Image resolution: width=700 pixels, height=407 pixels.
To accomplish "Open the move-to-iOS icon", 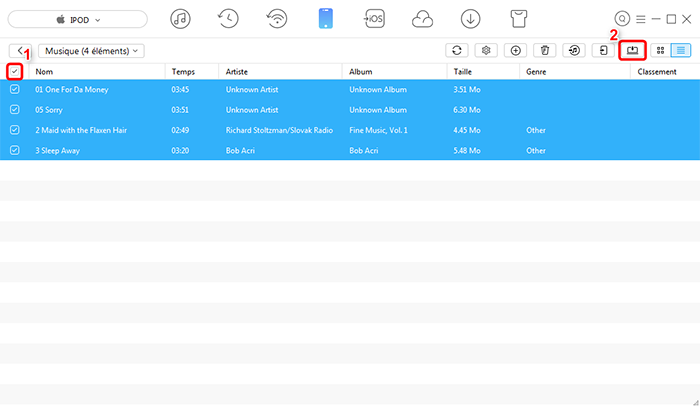I will point(374,19).
